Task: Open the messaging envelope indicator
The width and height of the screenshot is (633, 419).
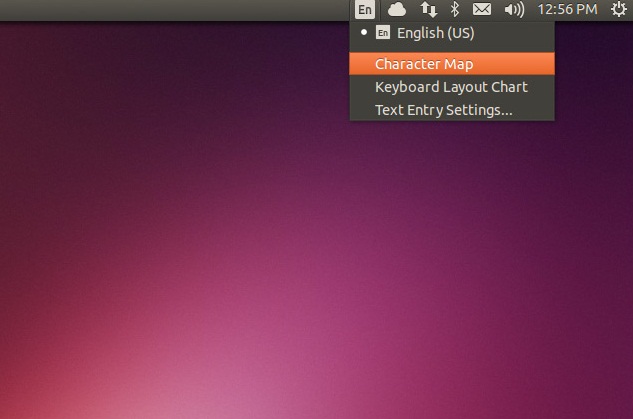Action: pos(482,9)
